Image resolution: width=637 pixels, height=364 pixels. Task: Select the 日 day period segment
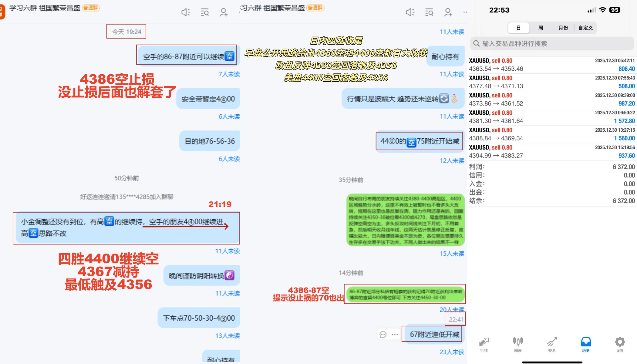[x=518, y=28]
